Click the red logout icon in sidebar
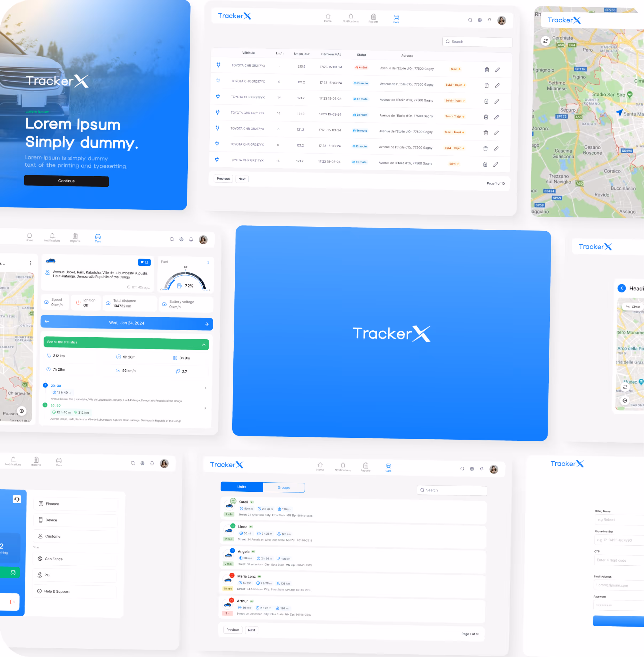Viewport: 644px width, 657px height. pyautogui.click(x=13, y=602)
